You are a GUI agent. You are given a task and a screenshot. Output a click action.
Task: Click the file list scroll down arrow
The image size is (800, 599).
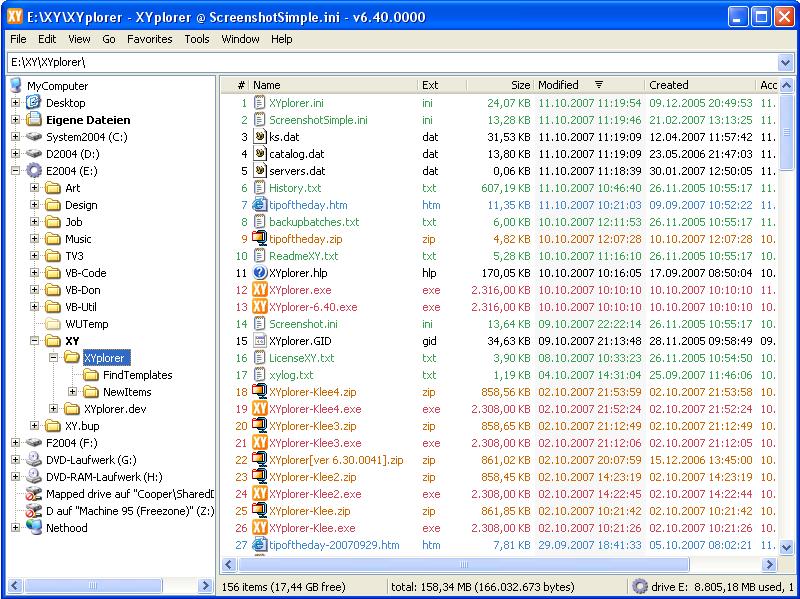(x=786, y=547)
